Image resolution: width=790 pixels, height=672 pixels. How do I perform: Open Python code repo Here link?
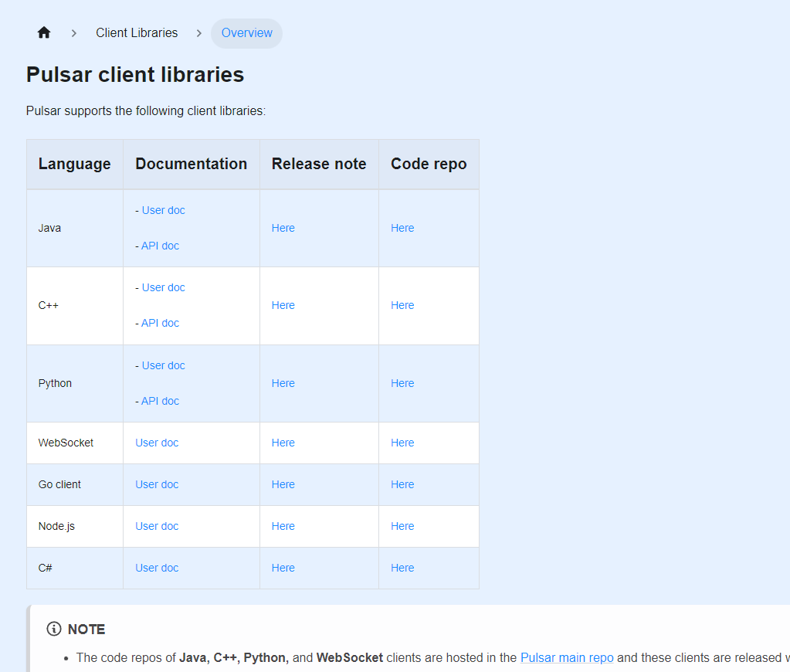tap(402, 383)
